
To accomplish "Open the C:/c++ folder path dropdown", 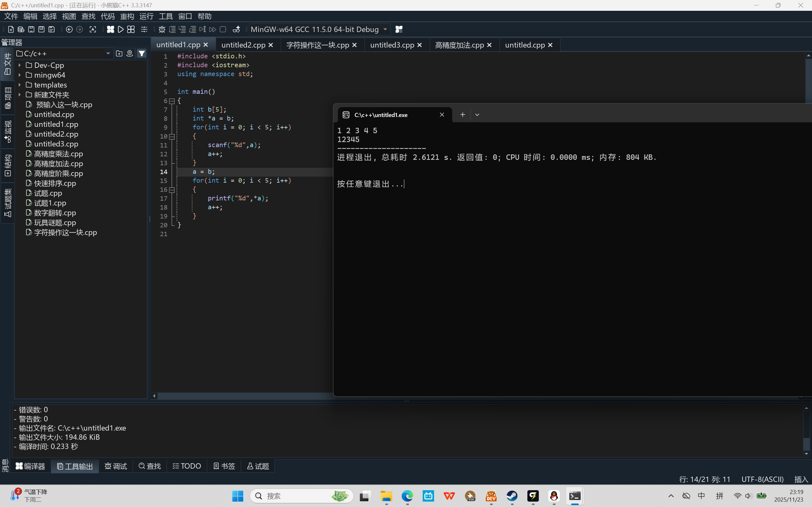I will pos(108,54).
